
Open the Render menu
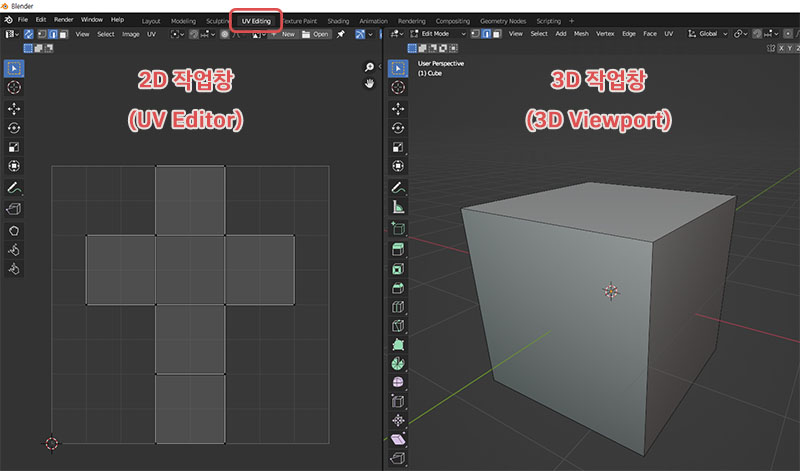pyautogui.click(x=64, y=20)
